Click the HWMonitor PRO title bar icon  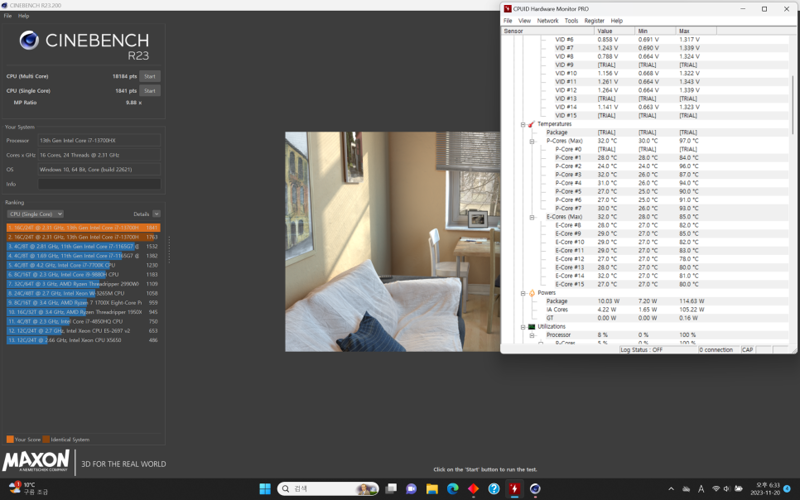tap(507, 9)
